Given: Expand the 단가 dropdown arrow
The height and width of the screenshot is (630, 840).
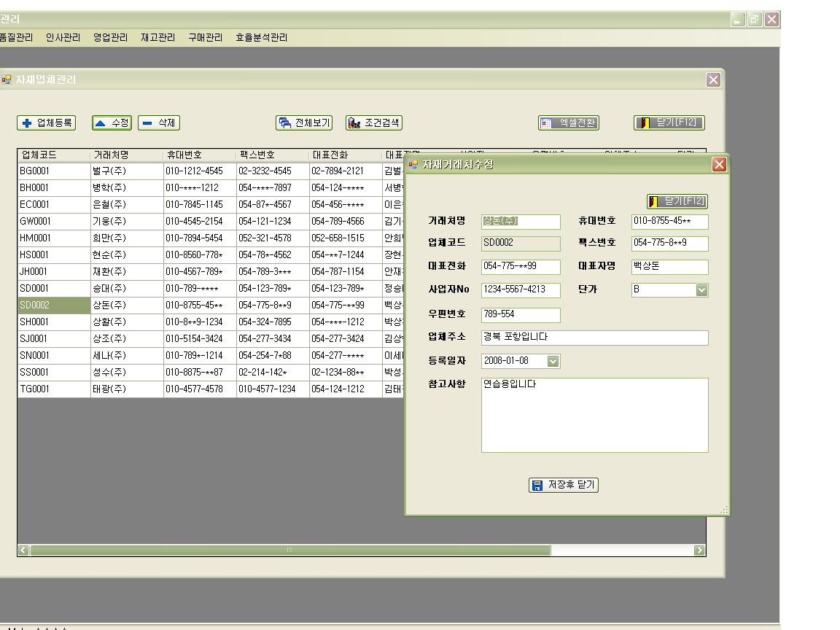Looking at the screenshot, I should 701,289.
